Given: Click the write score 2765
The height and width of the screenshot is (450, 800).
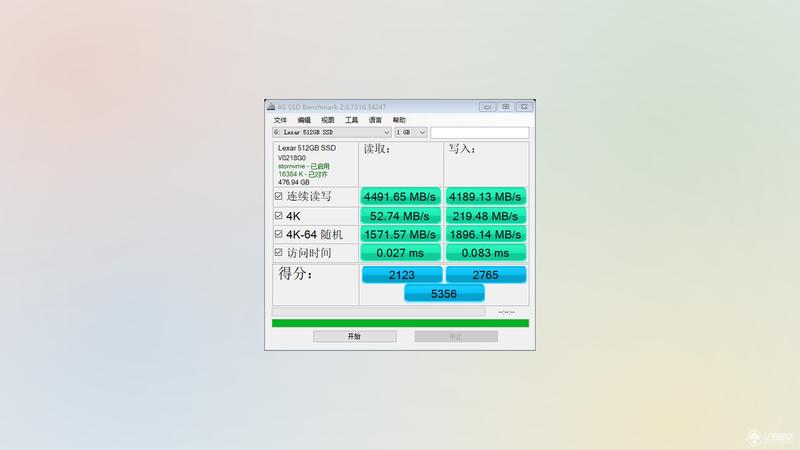Looking at the screenshot, I should point(486,275).
